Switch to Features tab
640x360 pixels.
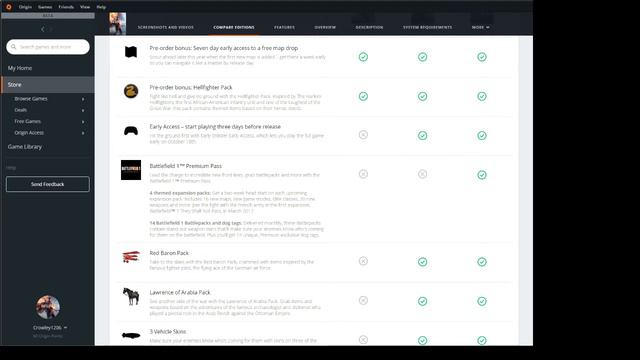(284, 27)
